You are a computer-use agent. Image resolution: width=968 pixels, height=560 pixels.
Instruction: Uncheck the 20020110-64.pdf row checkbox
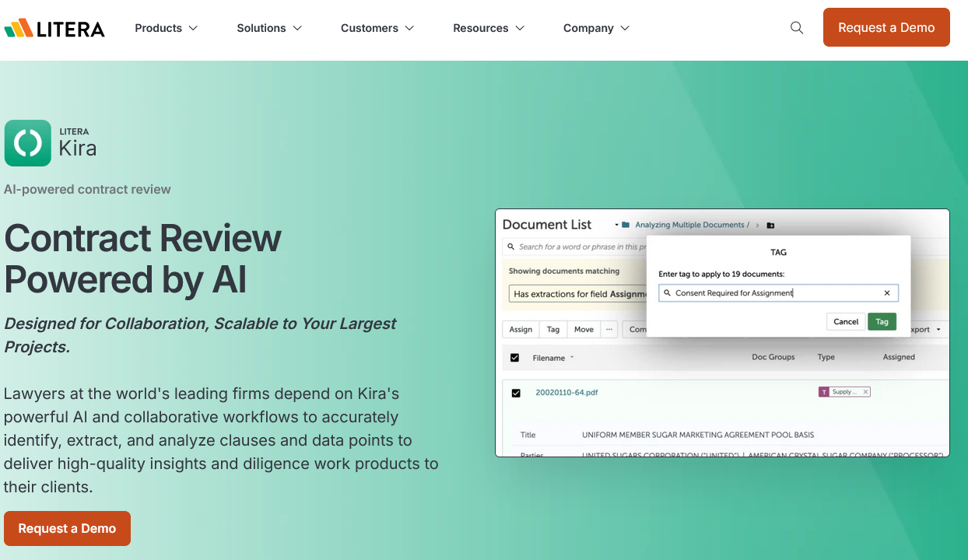pos(516,393)
